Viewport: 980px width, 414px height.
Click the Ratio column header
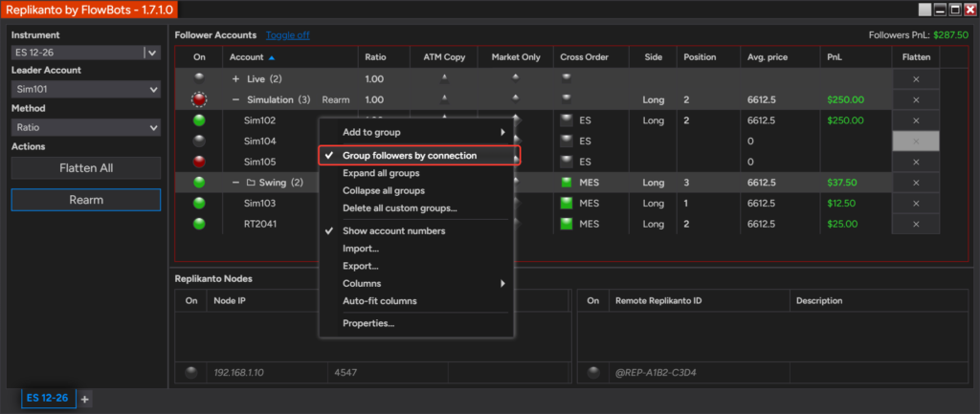coord(384,56)
